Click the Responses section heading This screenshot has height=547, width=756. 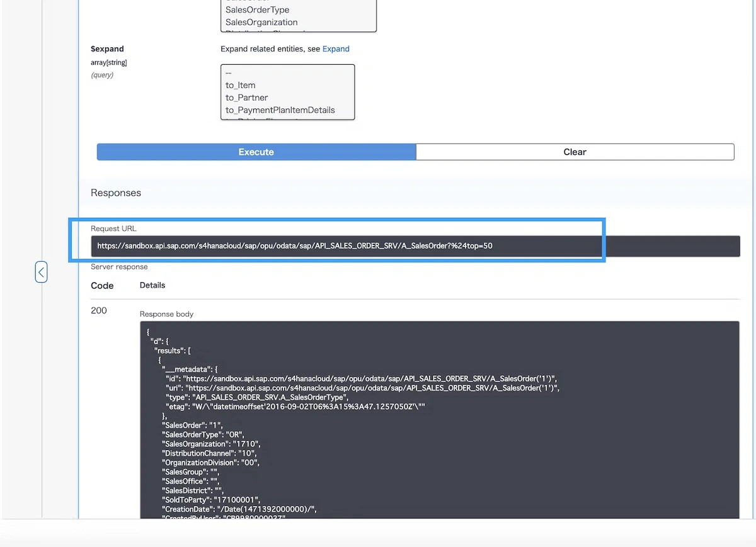pyautogui.click(x=116, y=193)
